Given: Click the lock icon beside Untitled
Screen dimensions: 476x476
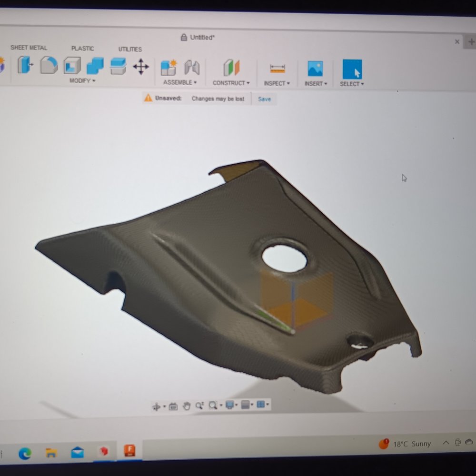Looking at the screenshot, I should (184, 37).
